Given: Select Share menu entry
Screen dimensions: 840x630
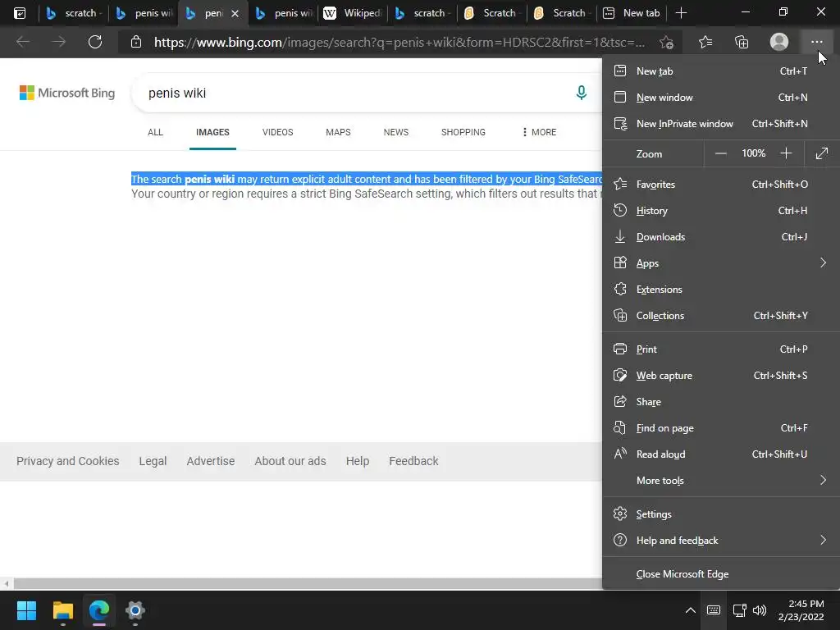Looking at the screenshot, I should pyautogui.click(x=720, y=402).
